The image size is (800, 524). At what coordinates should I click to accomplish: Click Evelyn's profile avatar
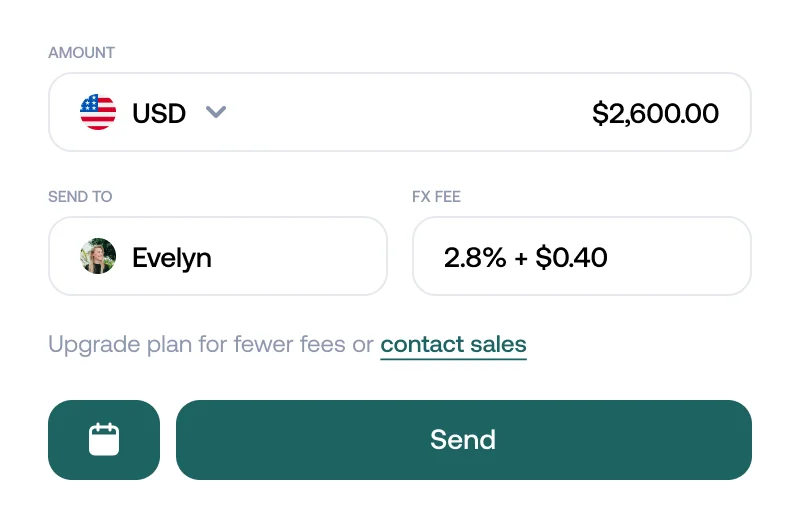pyautogui.click(x=98, y=256)
